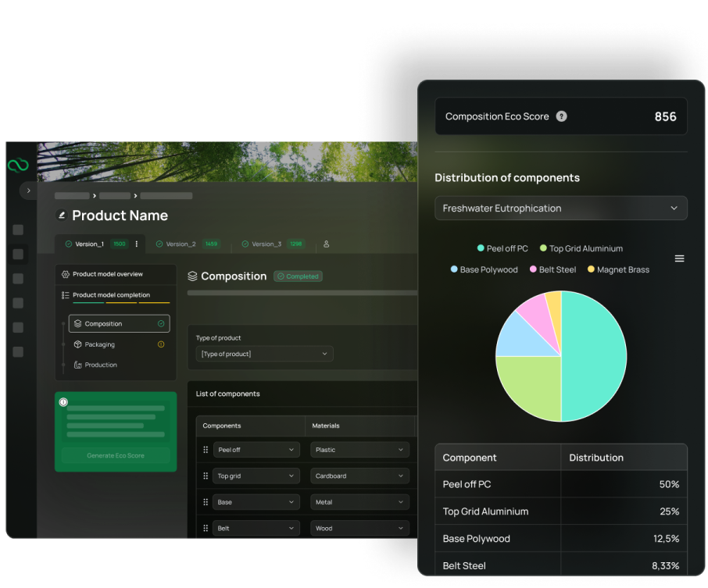Viewport: 708px width, 588px height.
Task: Select the Version_3 tab
Action: pos(266,244)
